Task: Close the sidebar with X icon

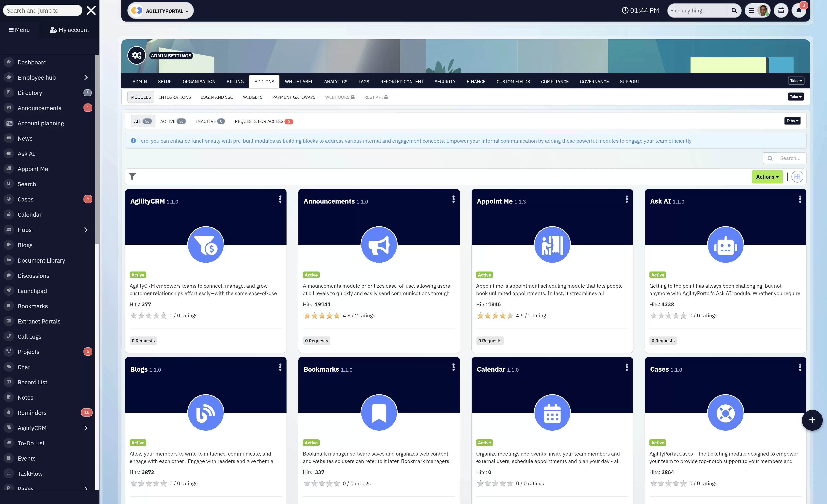Action: (91, 11)
